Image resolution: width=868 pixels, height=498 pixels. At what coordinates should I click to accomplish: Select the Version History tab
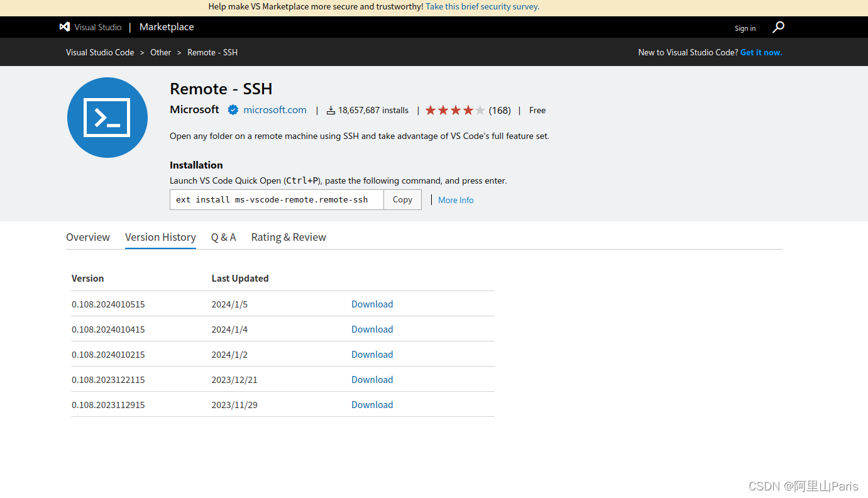click(x=160, y=237)
